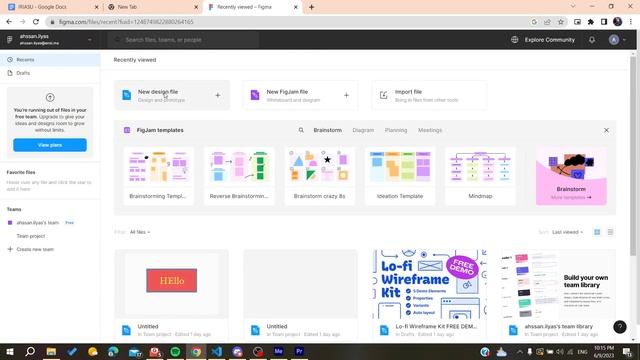Image resolution: width=640 pixels, height=360 pixels.
Task: Open the blank Untitled file
Action: [300, 294]
